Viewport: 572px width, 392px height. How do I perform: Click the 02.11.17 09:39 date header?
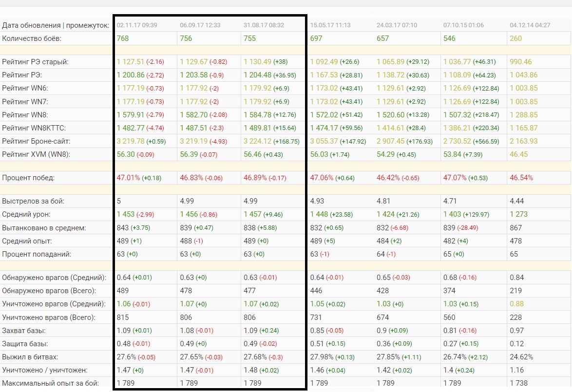click(x=137, y=25)
